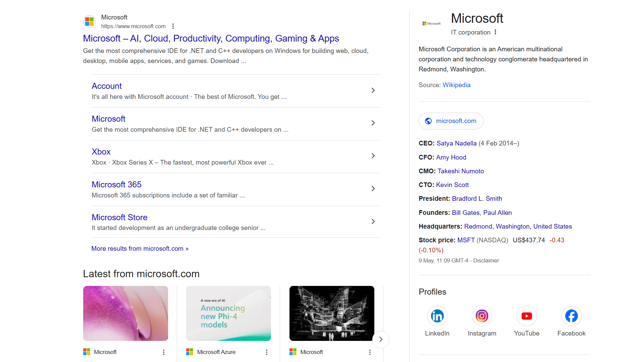This screenshot has width=644, height=362.
Task: Open the Facebook profile icon
Action: (571, 316)
